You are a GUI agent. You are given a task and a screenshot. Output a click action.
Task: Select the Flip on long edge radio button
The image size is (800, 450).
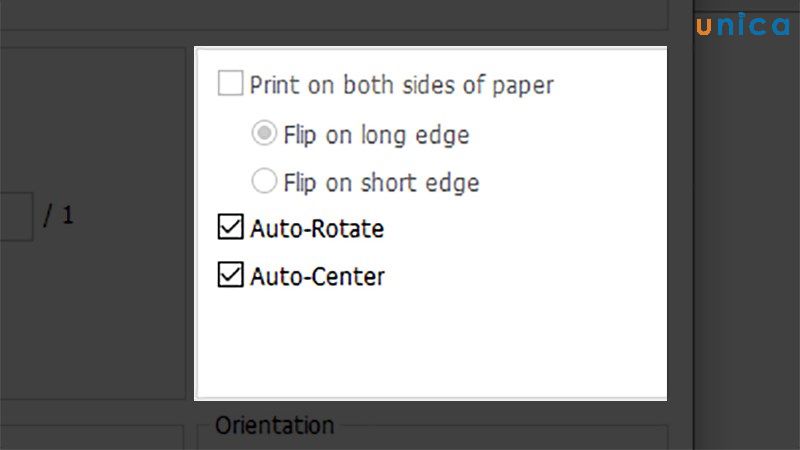pos(264,133)
